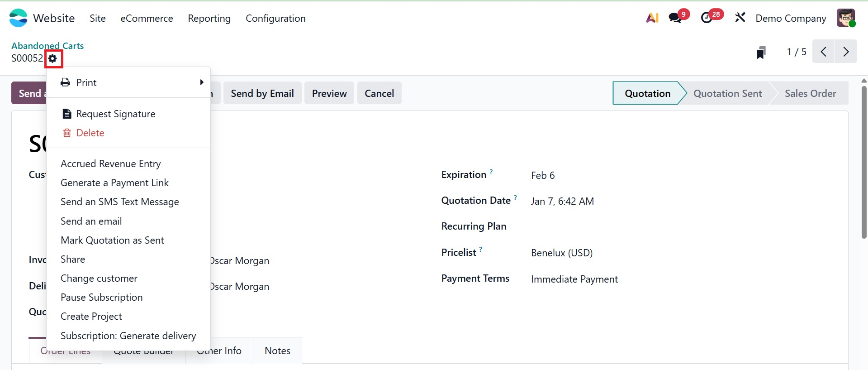Viewport: 868px width, 370px height.
Task: Open the eCommerce menu
Action: (x=147, y=19)
